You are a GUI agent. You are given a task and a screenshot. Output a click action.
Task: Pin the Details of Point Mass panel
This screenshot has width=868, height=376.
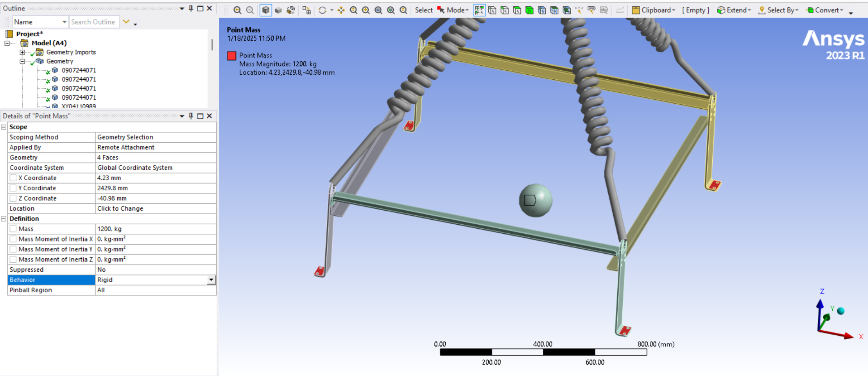(191, 116)
